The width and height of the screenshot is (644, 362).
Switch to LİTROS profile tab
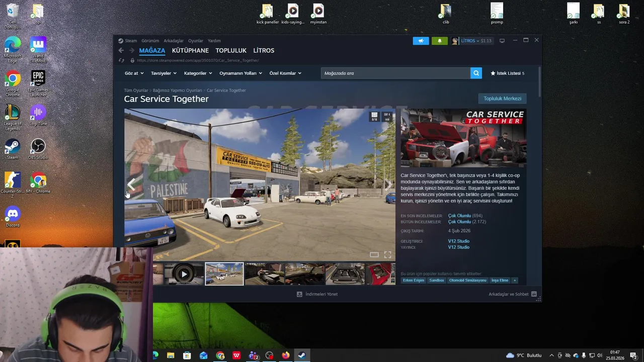(264, 50)
